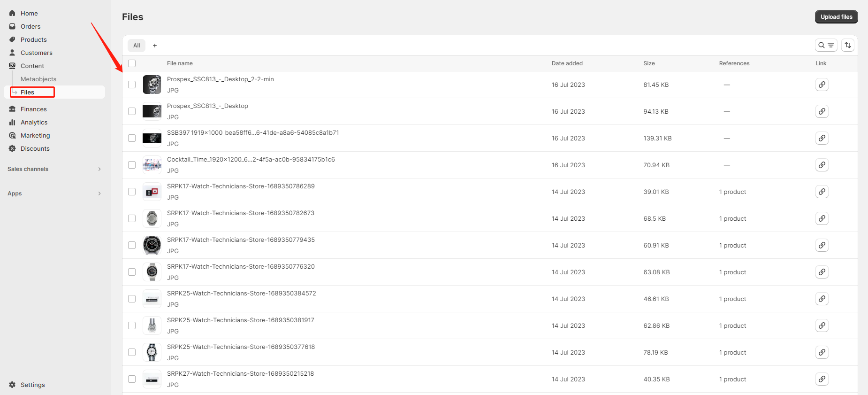This screenshot has height=395, width=868.
Task: Click the Finances bank icon
Action: (12, 109)
